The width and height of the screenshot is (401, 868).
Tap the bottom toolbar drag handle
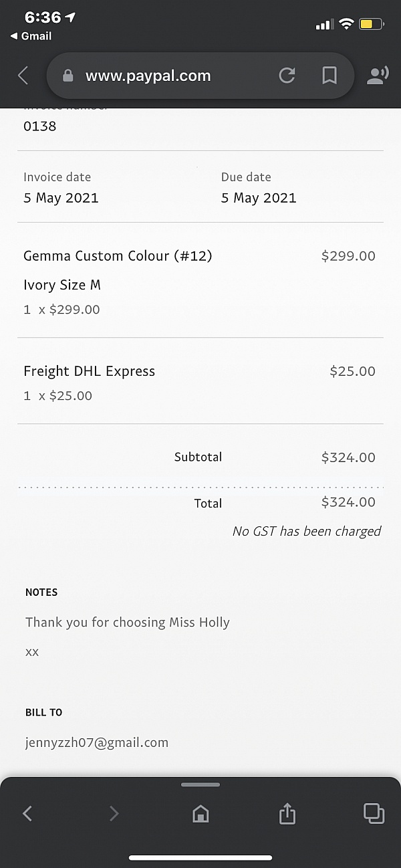[200, 784]
